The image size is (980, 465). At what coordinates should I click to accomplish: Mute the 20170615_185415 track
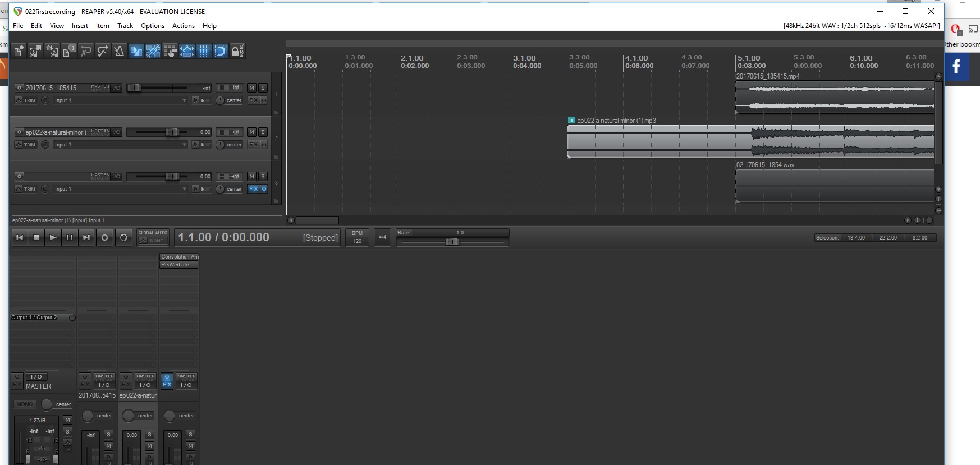(251, 88)
